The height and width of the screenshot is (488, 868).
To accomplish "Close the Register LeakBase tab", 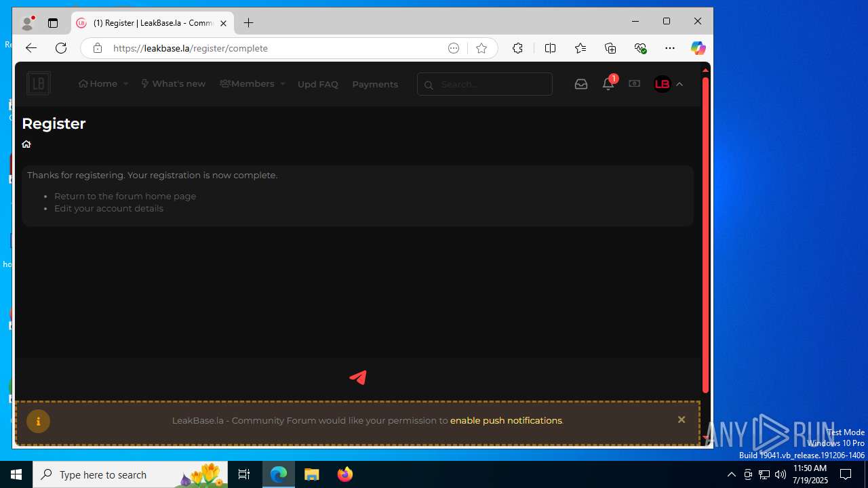I will [223, 23].
